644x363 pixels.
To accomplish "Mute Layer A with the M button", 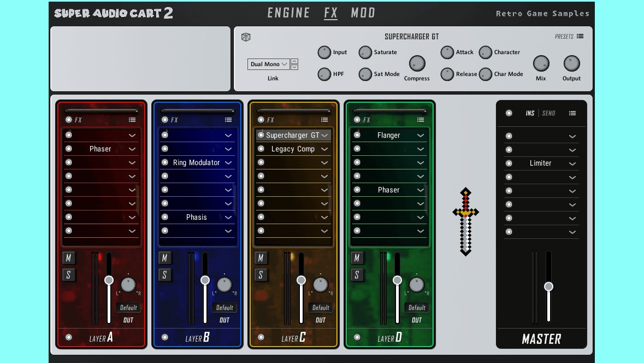I will 68,257.
